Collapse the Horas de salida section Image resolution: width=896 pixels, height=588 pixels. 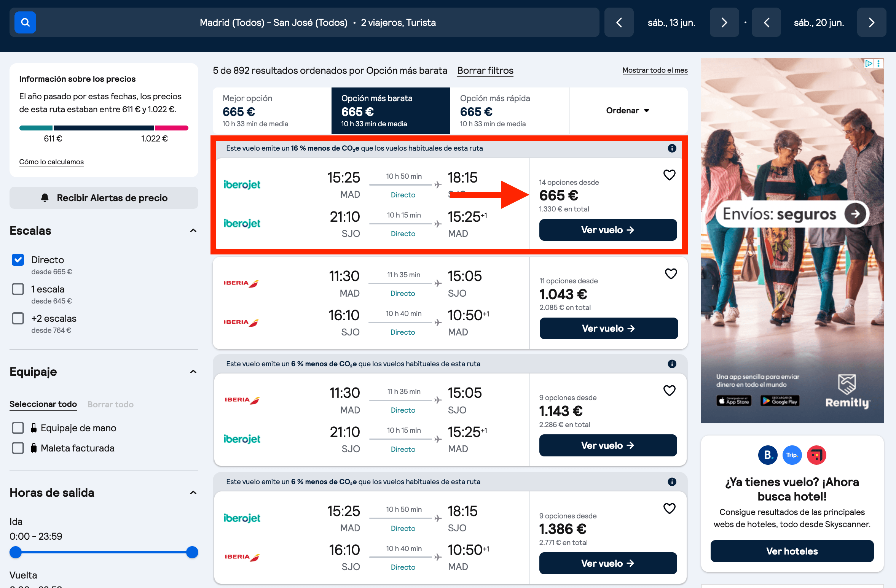click(193, 493)
